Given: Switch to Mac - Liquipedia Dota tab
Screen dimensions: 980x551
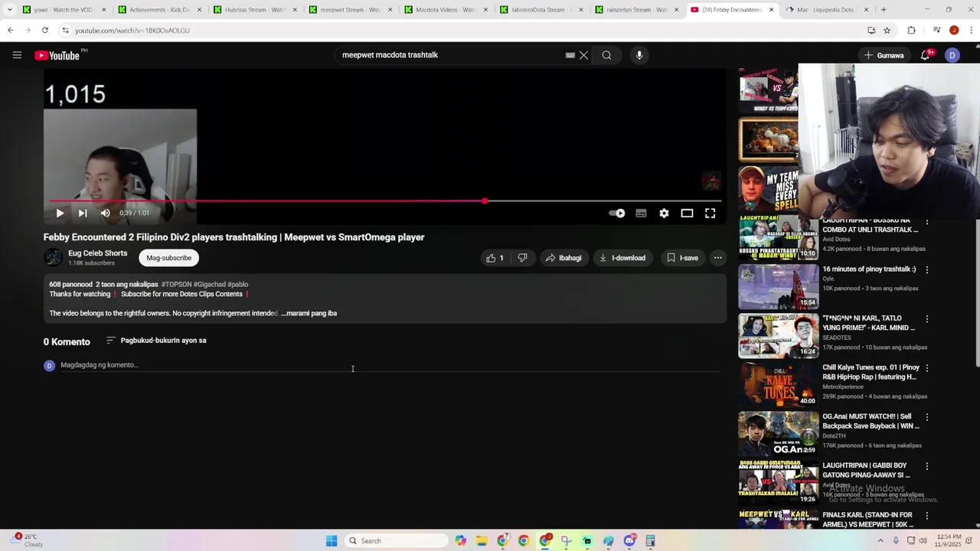Looking at the screenshot, I should pos(825,10).
